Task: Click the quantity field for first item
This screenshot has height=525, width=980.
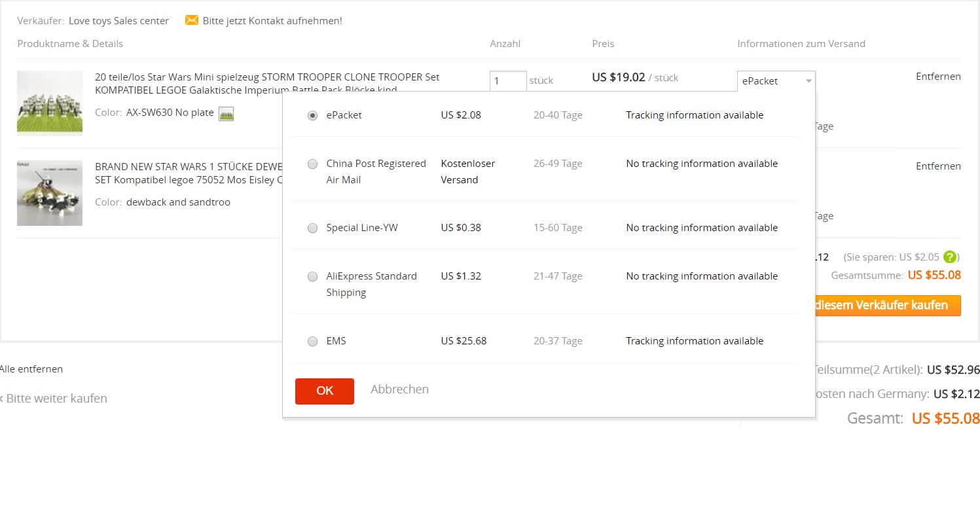Action: [508, 81]
